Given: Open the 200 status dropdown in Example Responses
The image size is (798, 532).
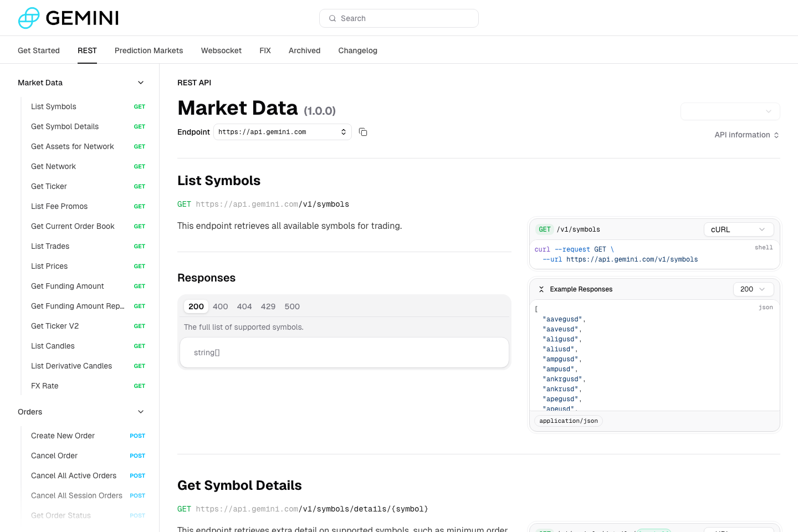Looking at the screenshot, I should click(x=753, y=289).
